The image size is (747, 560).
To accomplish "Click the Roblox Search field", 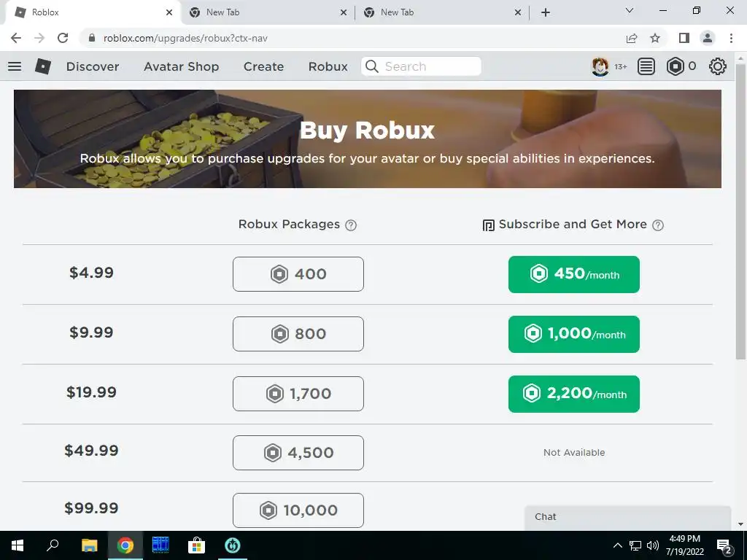I will 421,66.
